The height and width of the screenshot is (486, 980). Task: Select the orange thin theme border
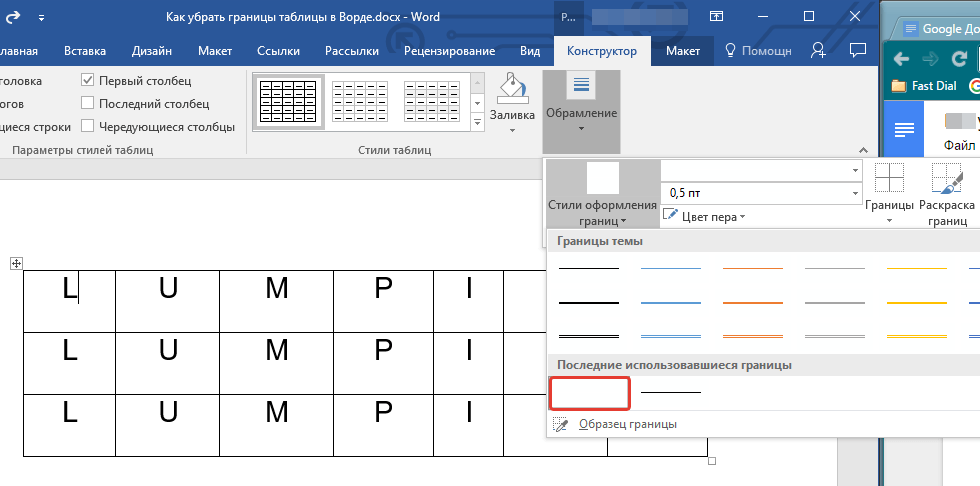[x=752, y=269]
